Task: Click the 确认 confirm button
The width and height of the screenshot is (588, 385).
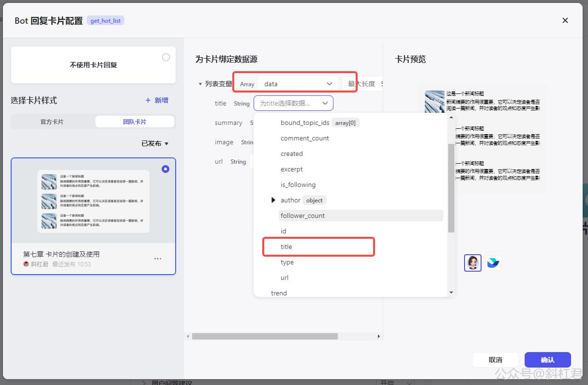Action: 548,360
